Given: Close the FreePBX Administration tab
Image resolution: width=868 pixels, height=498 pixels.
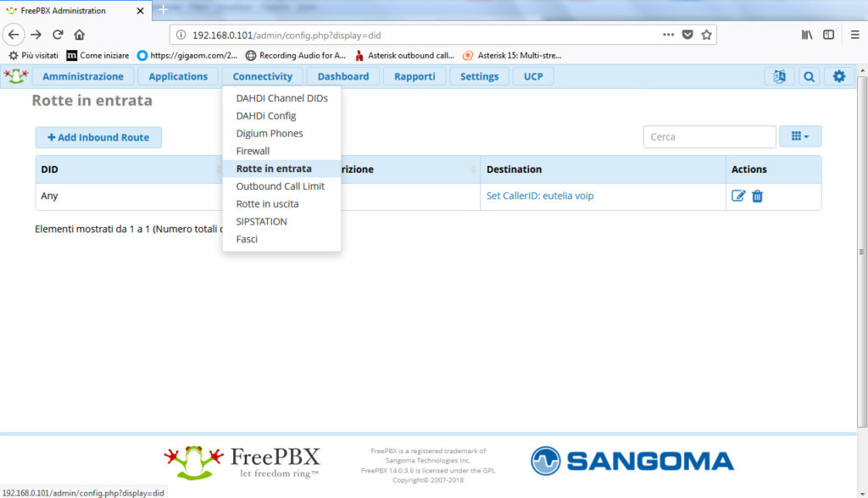Looking at the screenshot, I should pos(140,10).
